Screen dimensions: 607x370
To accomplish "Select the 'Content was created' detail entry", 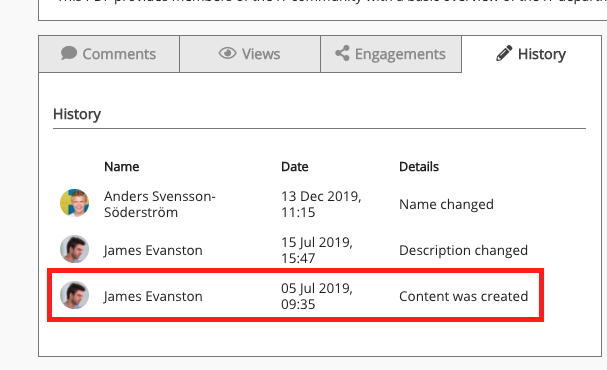I will (463, 296).
